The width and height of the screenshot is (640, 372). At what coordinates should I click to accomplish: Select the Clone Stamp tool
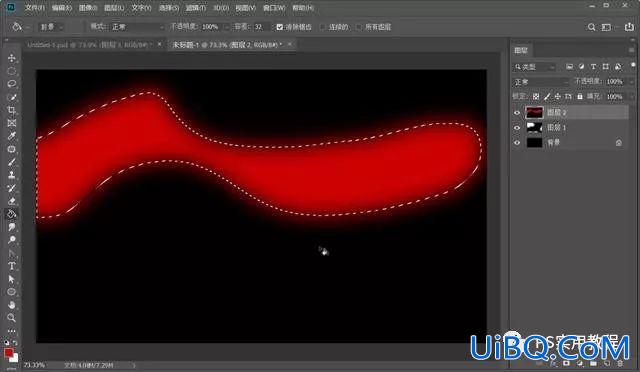11,175
